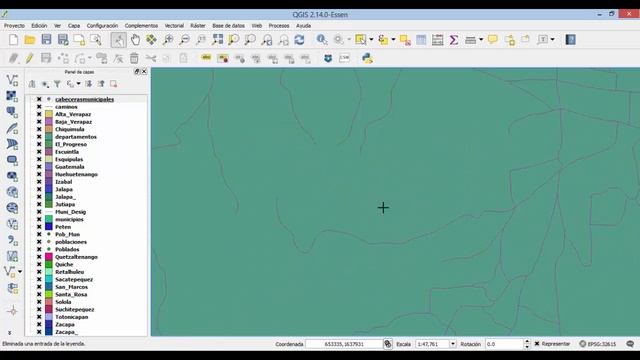
Task: Select the Totonicapan layer name
Action: pos(71,317)
